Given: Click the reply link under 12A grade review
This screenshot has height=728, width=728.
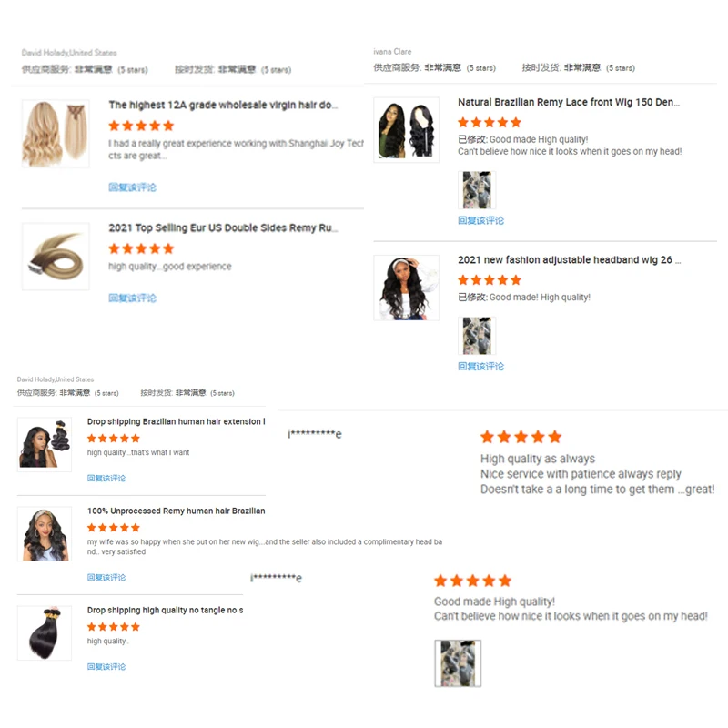Looking at the screenshot, I should click(x=132, y=187).
